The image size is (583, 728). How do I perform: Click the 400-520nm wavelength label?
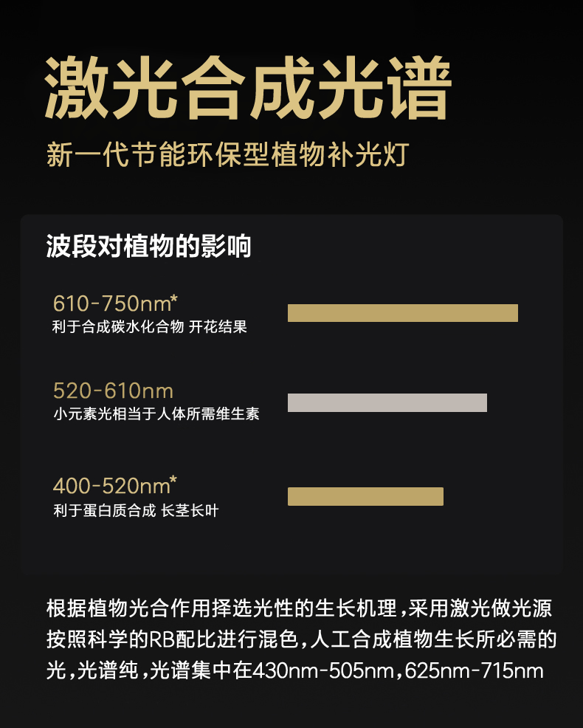(x=111, y=486)
